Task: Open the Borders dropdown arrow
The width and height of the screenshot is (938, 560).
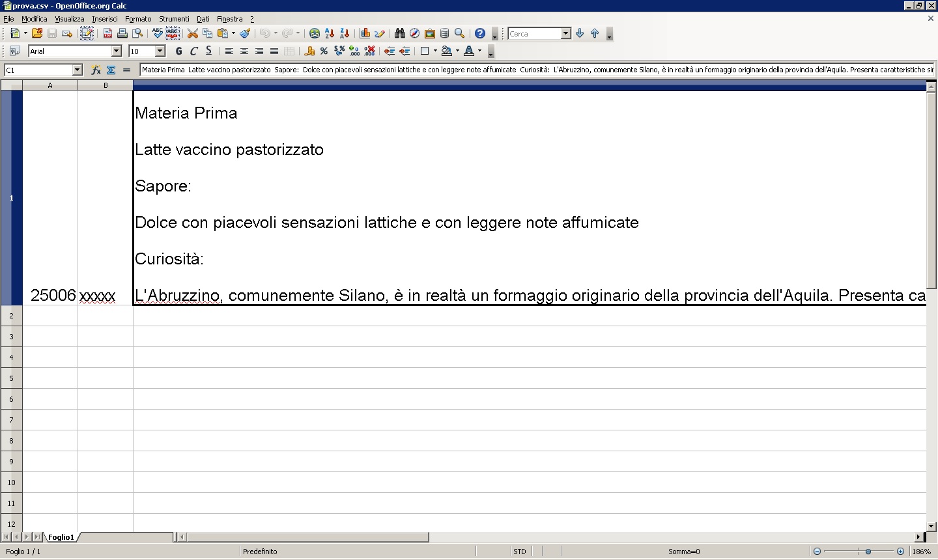Action: tap(435, 51)
